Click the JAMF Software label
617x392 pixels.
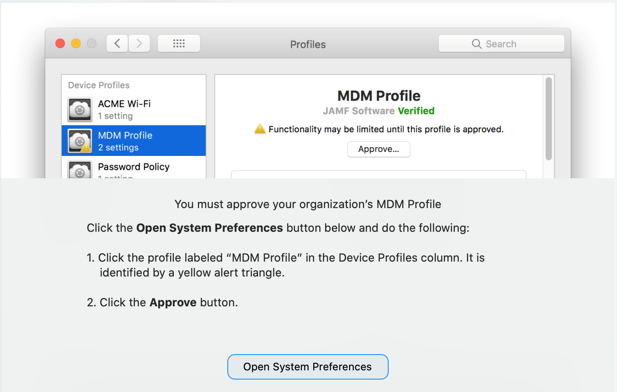(x=358, y=111)
